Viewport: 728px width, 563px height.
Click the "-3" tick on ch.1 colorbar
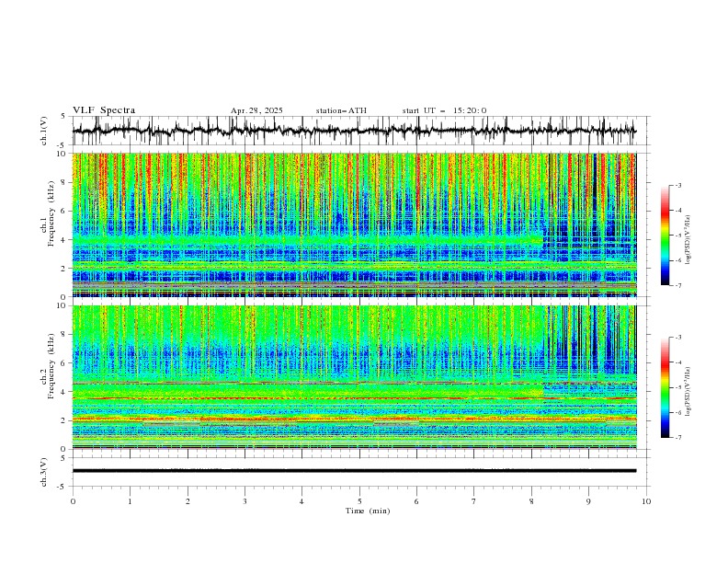678,185
